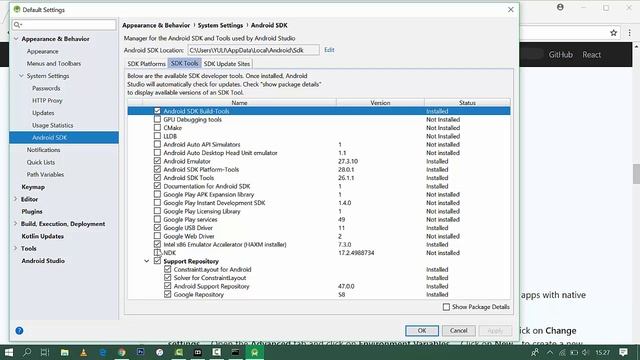Open the Windows Start menu
The image size is (640, 360).
pos(9,352)
